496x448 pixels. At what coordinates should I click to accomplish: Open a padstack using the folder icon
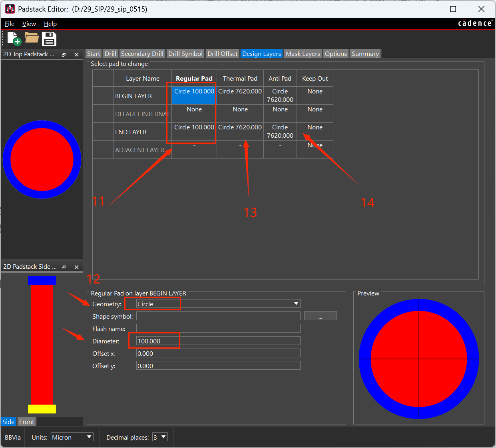click(32, 38)
